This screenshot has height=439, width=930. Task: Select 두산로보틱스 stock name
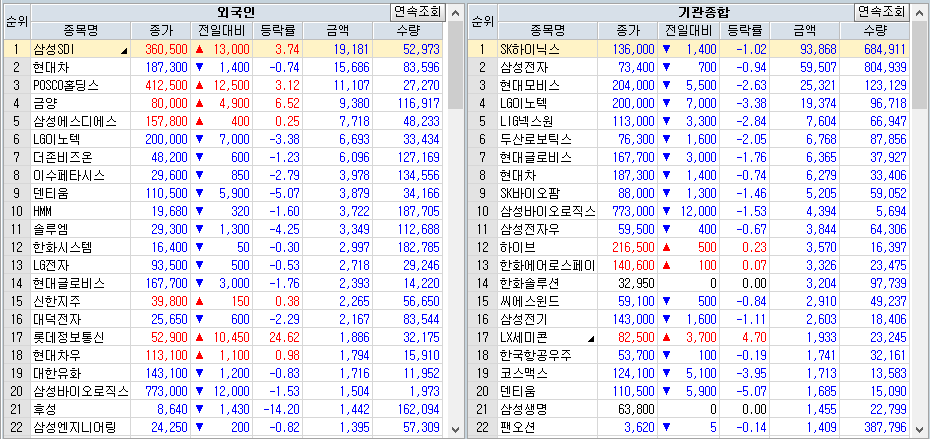(x=536, y=140)
